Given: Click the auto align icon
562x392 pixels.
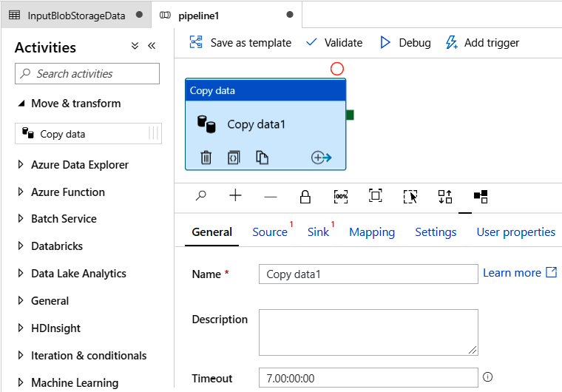Looking at the screenshot, I should tap(445, 196).
